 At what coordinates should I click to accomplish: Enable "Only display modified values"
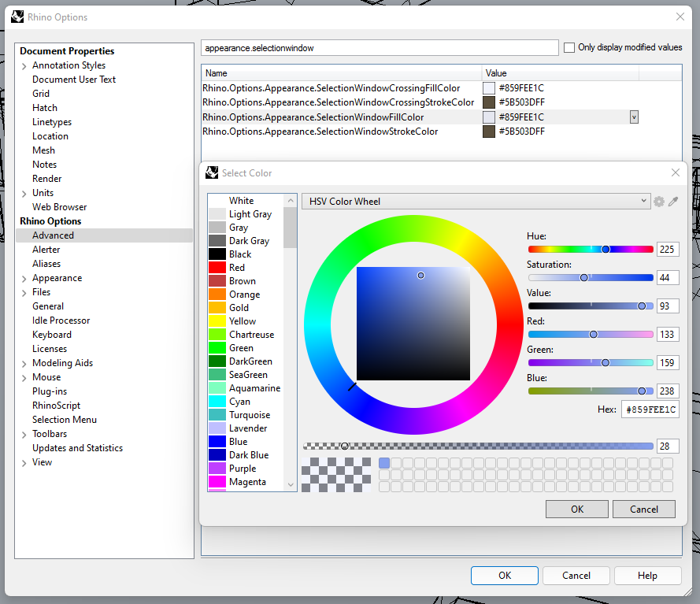click(x=569, y=47)
